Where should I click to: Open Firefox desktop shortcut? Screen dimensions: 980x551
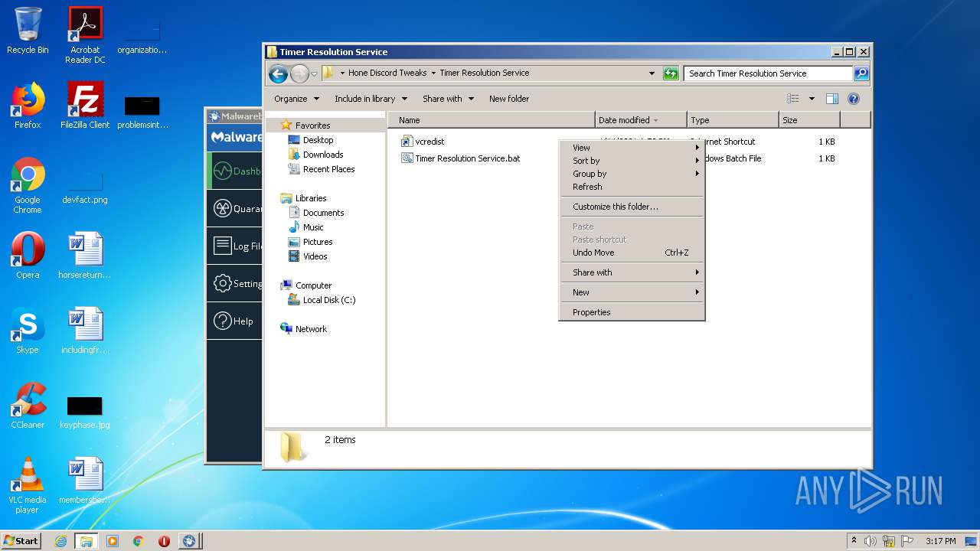(x=28, y=106)
